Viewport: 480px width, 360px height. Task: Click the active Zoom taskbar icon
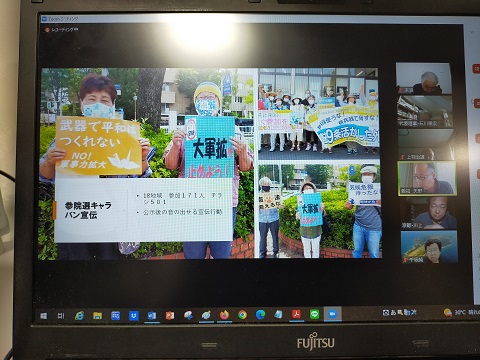[x=332, y=314]
